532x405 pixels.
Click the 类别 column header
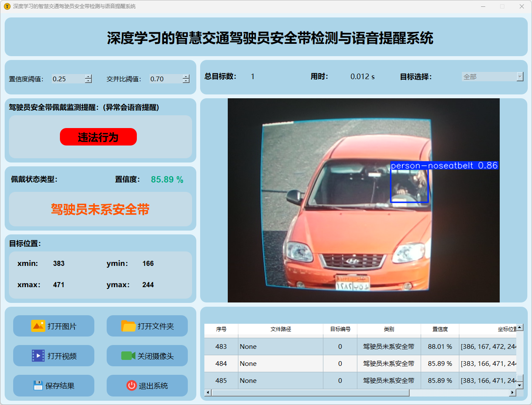tap(389, 329)
